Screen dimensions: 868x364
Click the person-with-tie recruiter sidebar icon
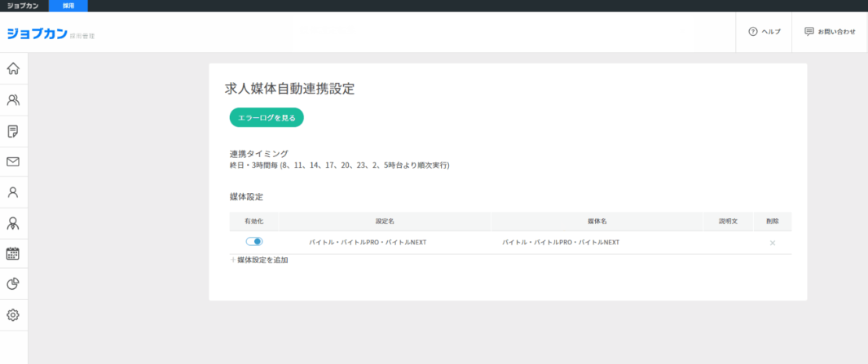[13, 223]
